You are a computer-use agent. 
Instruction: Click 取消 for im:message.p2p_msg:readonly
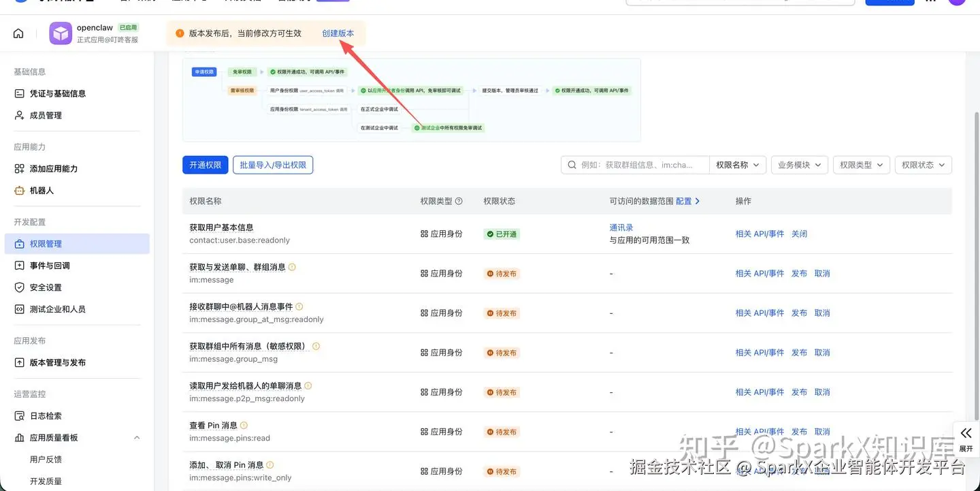coord(822,392)
